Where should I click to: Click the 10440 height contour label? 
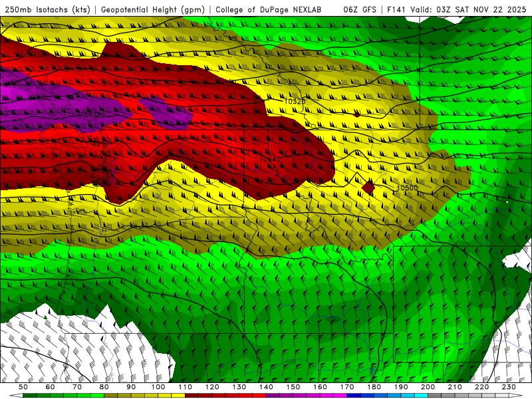[270, 159]
